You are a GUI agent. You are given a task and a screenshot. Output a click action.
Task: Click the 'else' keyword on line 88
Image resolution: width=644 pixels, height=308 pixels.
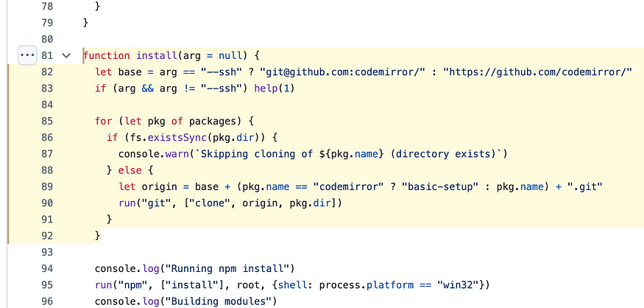(130, 170)
